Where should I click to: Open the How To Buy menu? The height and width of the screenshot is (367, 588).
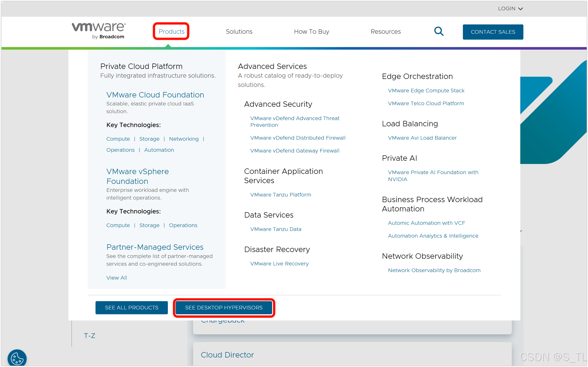[x=312, y=31]
